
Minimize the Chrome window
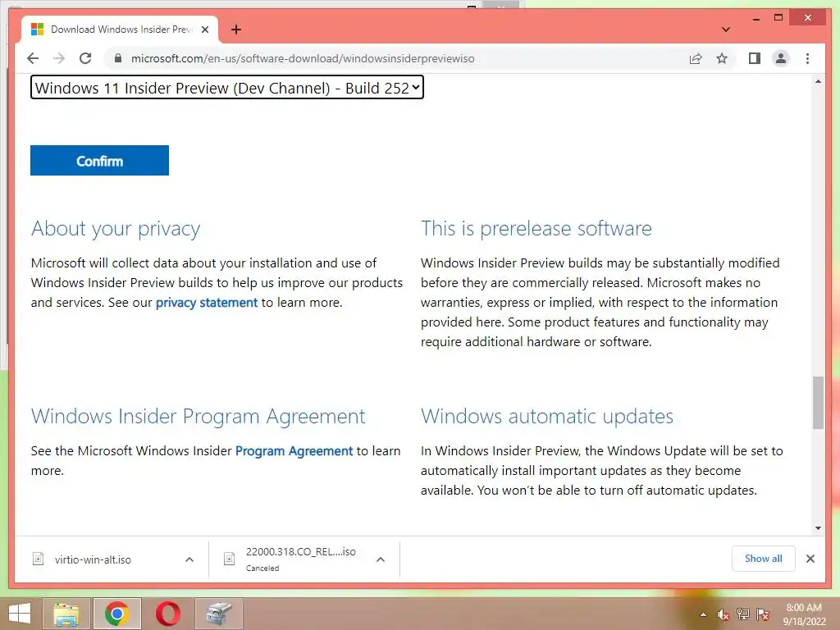756,18
